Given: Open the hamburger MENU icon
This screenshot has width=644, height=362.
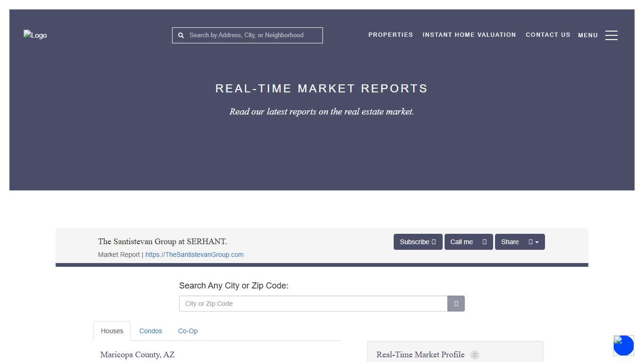Looking at the screenshot, I should 611,35.
